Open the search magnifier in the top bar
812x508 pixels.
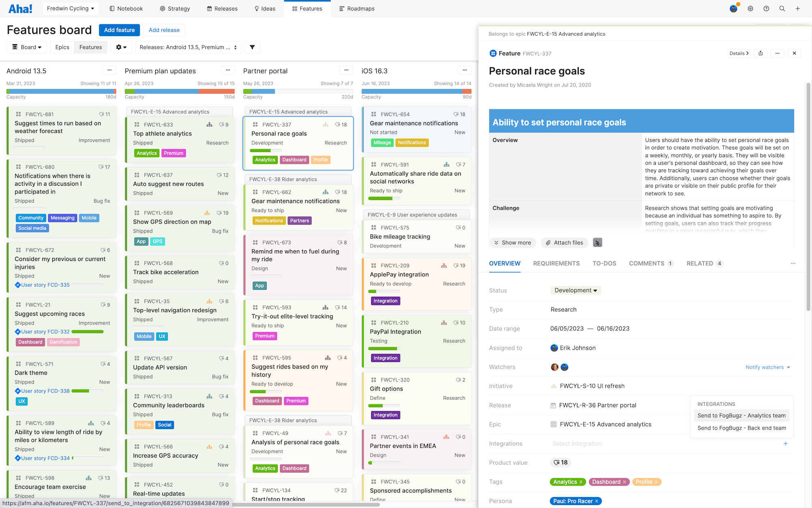click(782, 9)
